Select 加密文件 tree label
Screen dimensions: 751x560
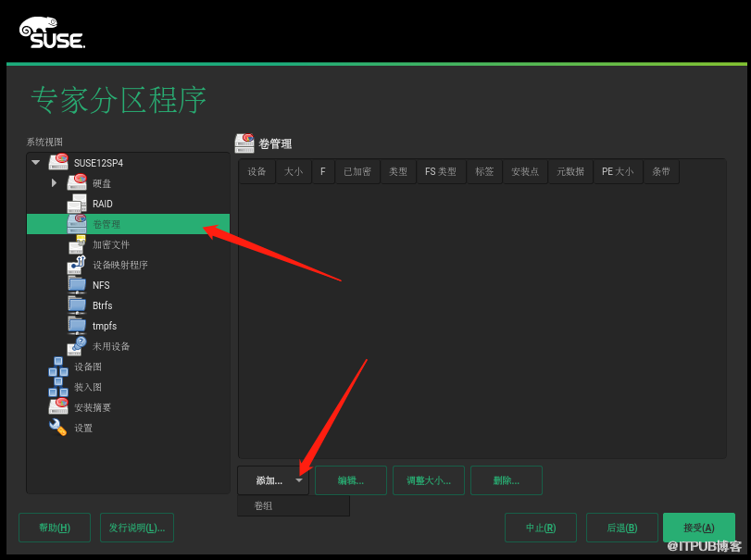[x=110, y=244]
